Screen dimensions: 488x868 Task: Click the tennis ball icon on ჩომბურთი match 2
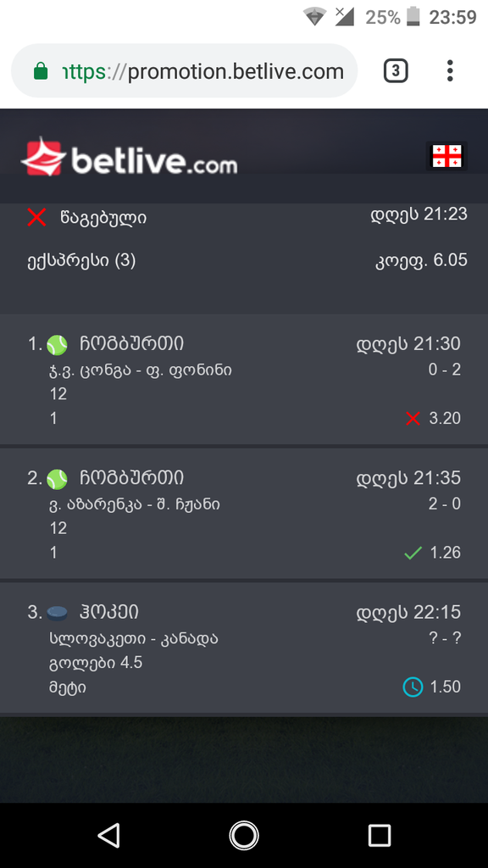[x=56, y=478]
